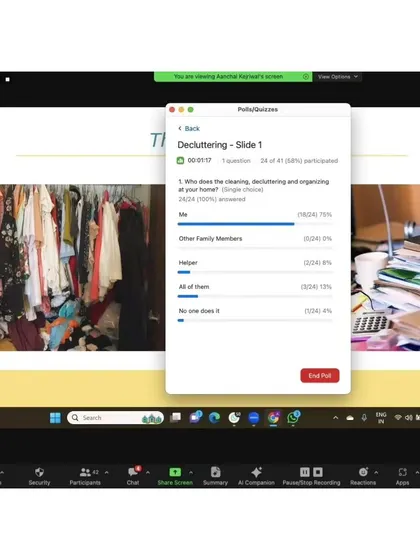Image resolution: width=420 pixels, height=560 pixels.
Task: Click the 'All of them' poll result bar
Action: [x=255, y=296]
